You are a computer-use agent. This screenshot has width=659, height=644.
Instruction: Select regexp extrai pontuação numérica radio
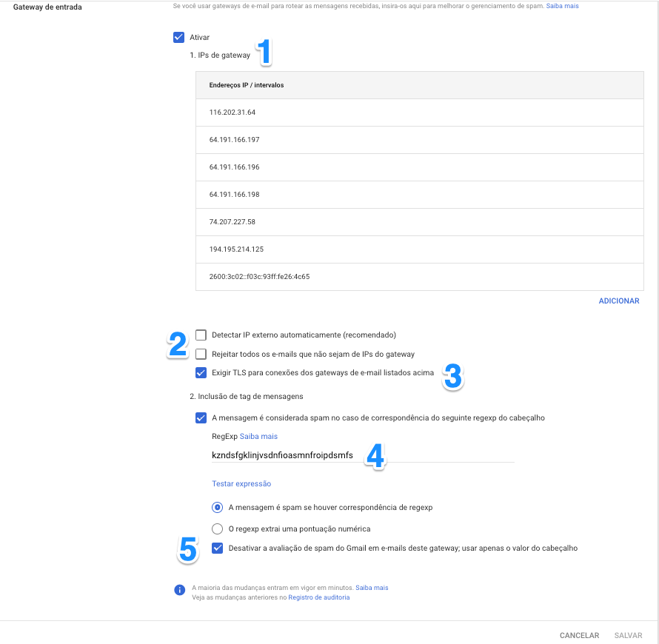[x=217, y=529]
